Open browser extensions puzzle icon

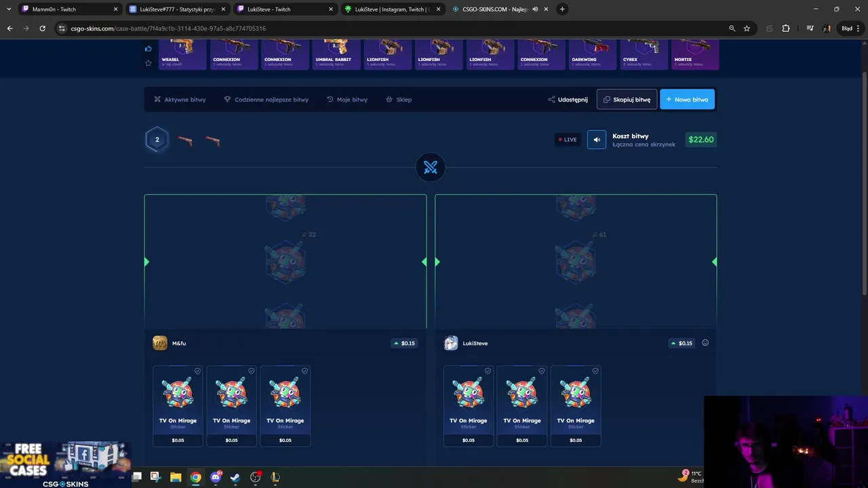[786, 28]
